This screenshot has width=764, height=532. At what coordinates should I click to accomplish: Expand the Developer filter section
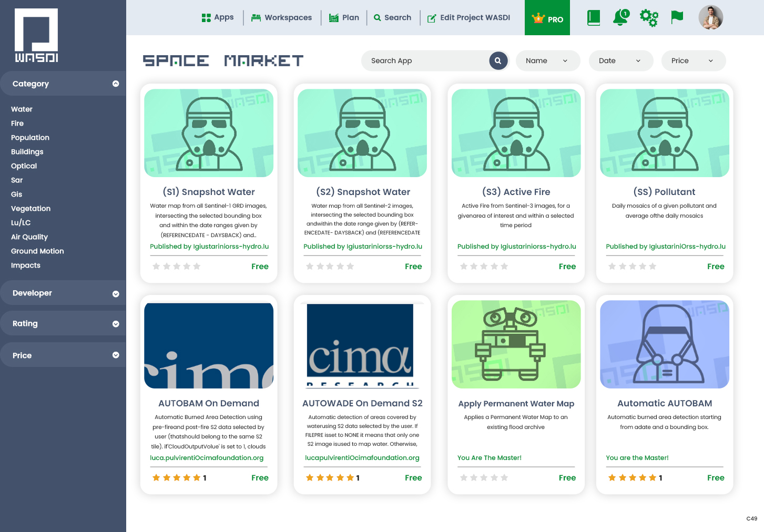(63, 293)
